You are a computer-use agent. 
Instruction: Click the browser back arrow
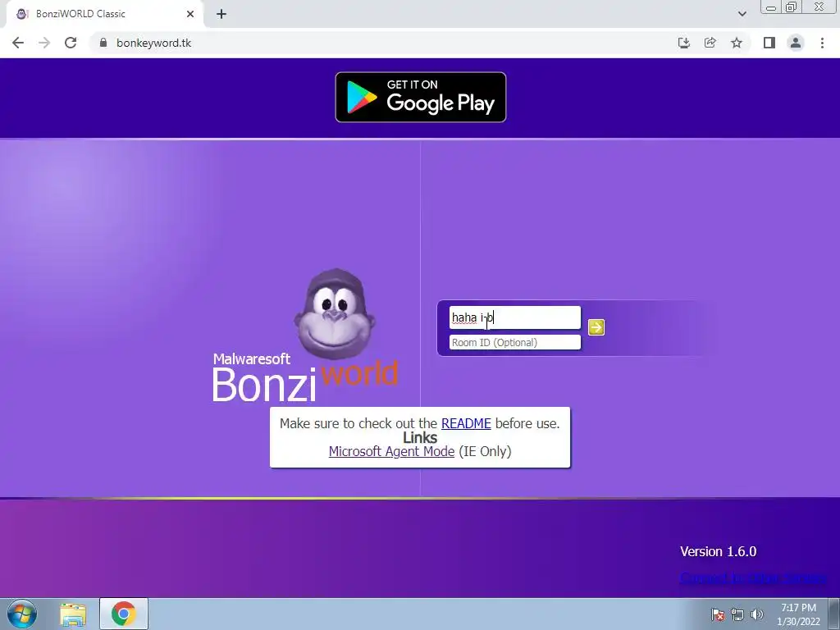coord(18,43)
